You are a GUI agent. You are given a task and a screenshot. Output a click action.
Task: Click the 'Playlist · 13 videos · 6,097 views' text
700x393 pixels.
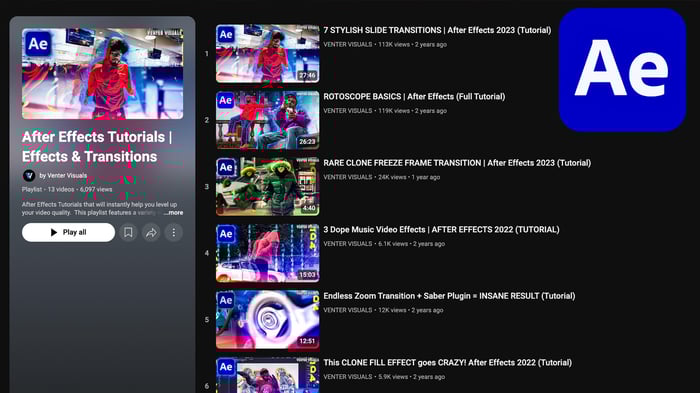(x=67, y=189)
